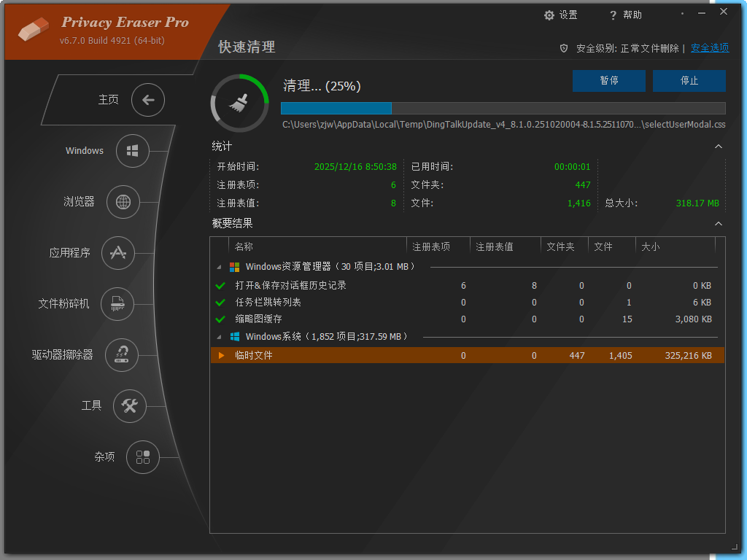Click the window resize grip corner
Viewport: 747px width, 560px height.
(734, 548)
